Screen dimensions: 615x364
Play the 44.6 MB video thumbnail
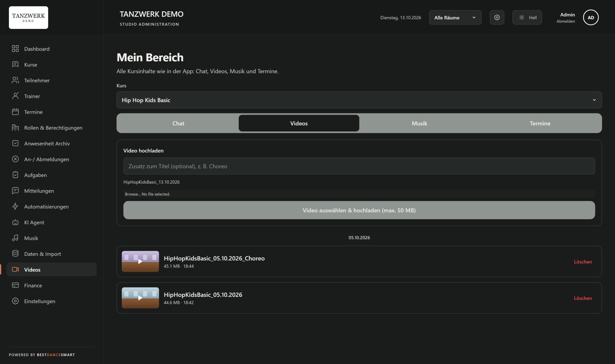[140, 298]
